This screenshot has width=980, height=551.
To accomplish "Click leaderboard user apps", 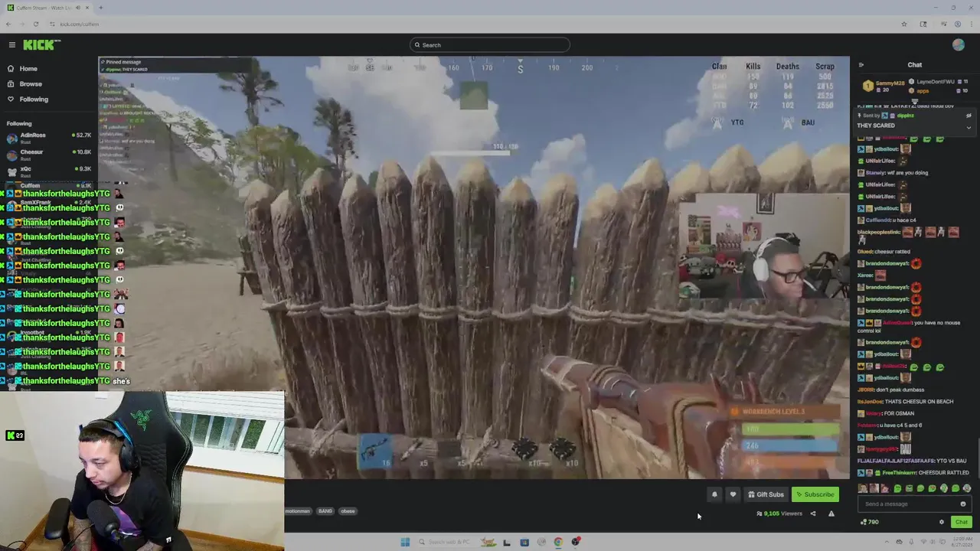I will [923, 91].
